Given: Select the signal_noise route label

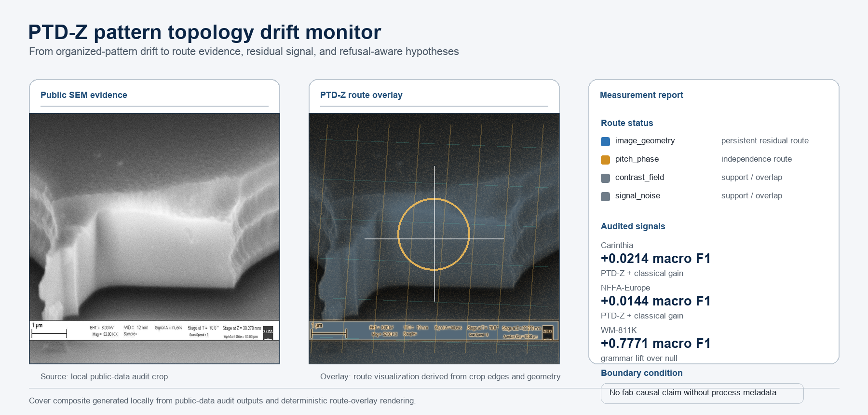Looking at the screenshot, I should (x=637, y=196).
